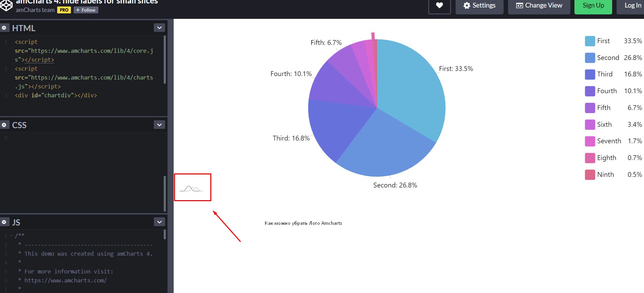Click 'This demo was created' JS comment line
Viewport: 644px width, 293px height.
pos(88,254)
